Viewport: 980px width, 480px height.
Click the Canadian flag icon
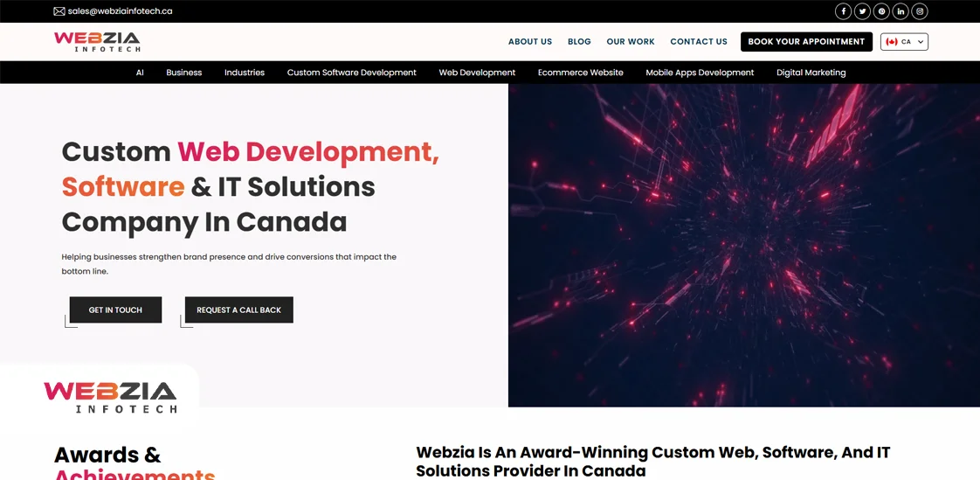pyautogui.click(x=892, y=42)
